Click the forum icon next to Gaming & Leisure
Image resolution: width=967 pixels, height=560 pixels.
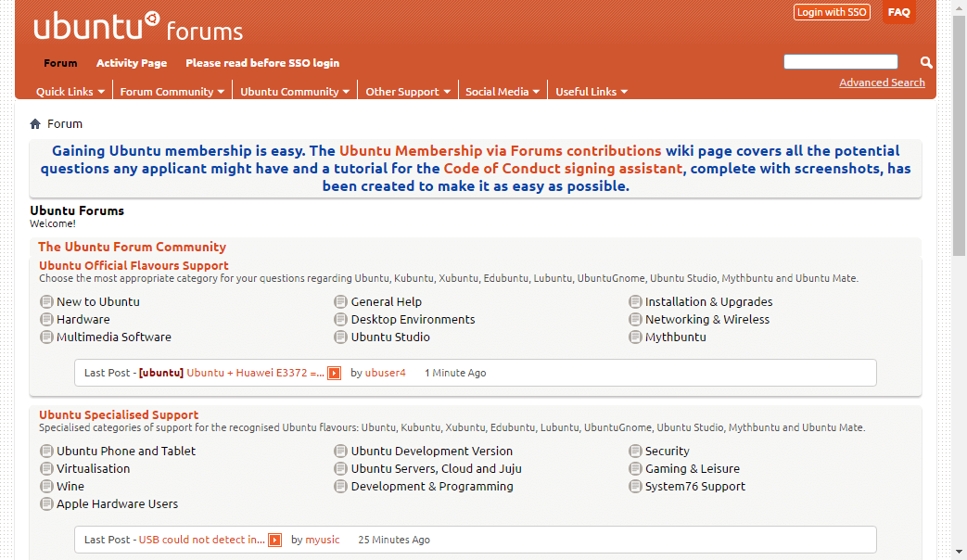coord(635,469)
